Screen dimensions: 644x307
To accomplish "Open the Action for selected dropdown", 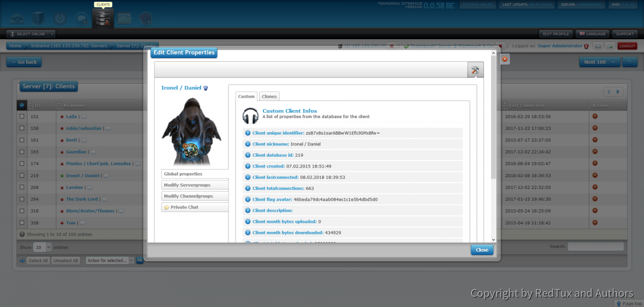I will click(x=109, y=260).
